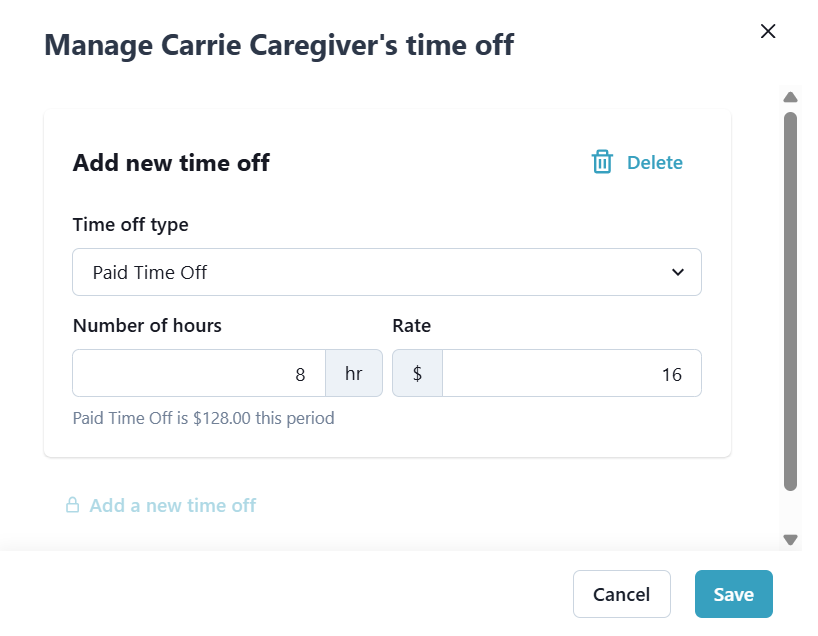Select the 'Add a new time off' link
818x636 pixels.
(172, 505)
